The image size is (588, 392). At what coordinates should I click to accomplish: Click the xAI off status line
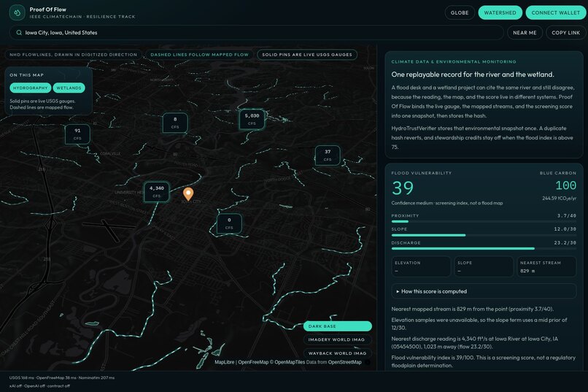pos(39,385)
